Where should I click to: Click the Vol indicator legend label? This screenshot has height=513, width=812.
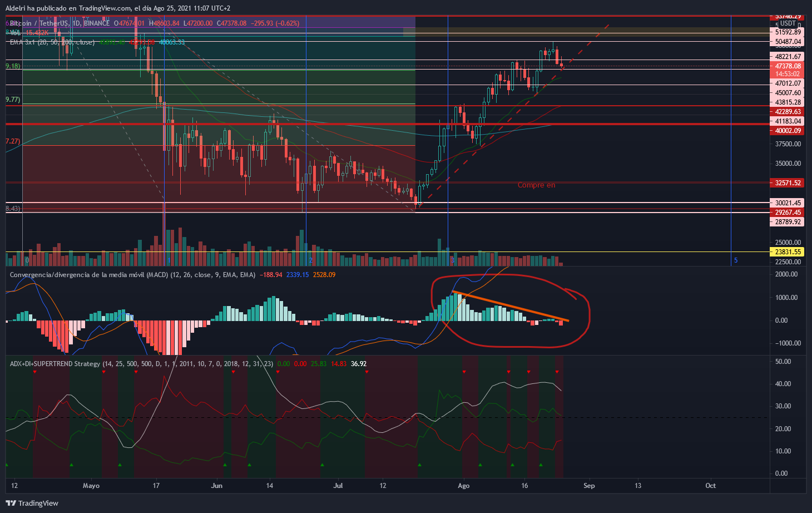click(16, 33)
